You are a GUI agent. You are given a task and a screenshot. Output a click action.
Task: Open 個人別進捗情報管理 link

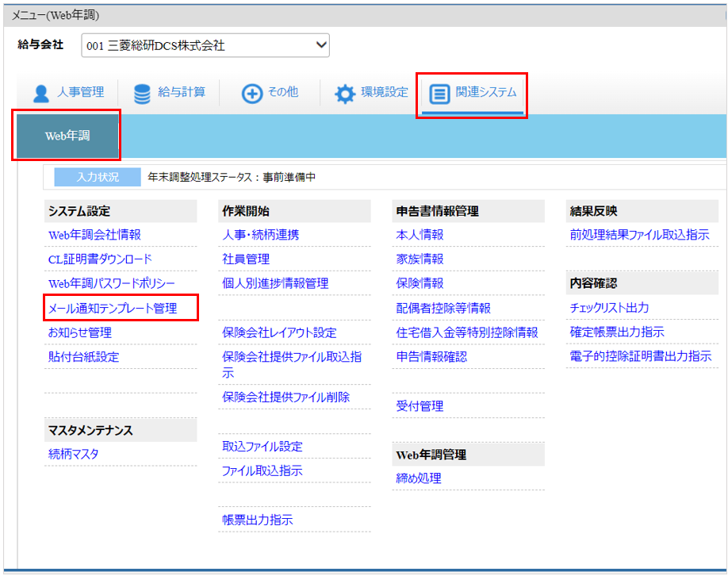(x=275, y=283)
